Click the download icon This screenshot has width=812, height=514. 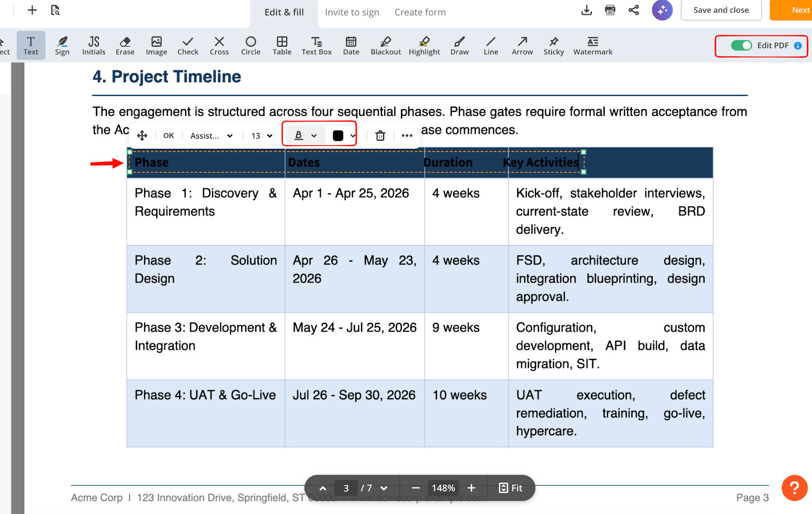pos(586,10)
